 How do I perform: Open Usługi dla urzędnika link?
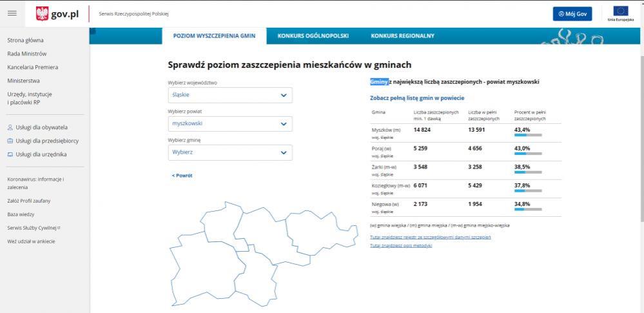tap(41, 155)
